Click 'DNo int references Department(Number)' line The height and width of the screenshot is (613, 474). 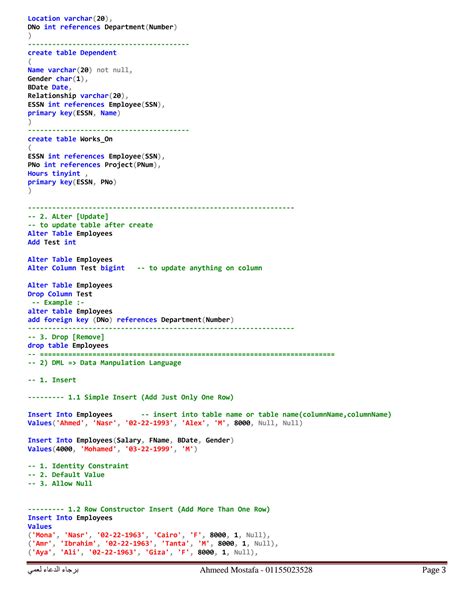click(102, 27)
